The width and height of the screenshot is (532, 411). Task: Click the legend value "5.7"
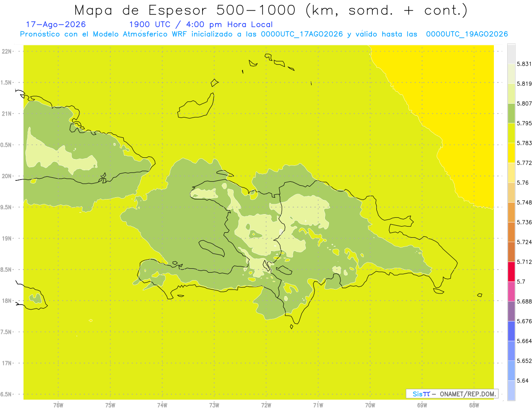coord(521,282)
